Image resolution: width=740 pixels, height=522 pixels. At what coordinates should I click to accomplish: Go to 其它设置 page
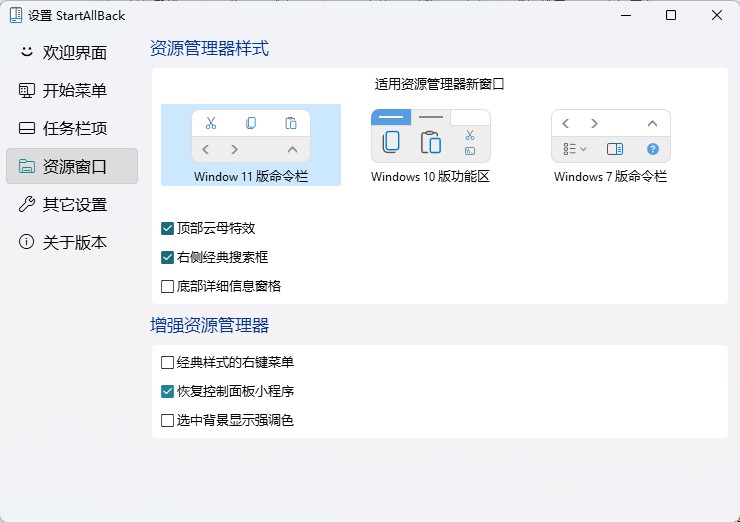(72, 204)
